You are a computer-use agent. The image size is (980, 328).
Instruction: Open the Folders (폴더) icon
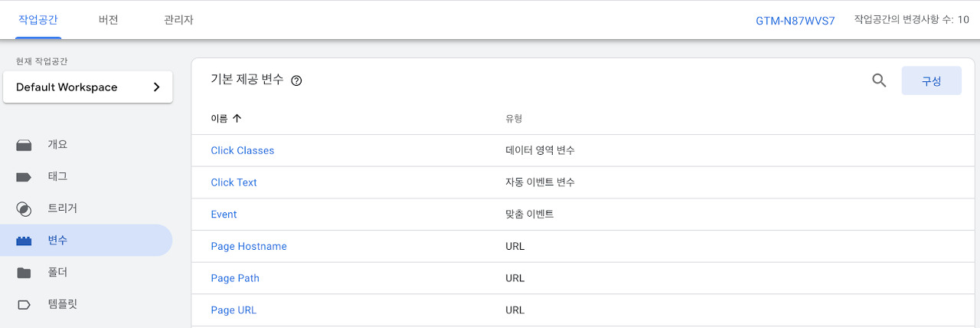click(x=24, y=273)
